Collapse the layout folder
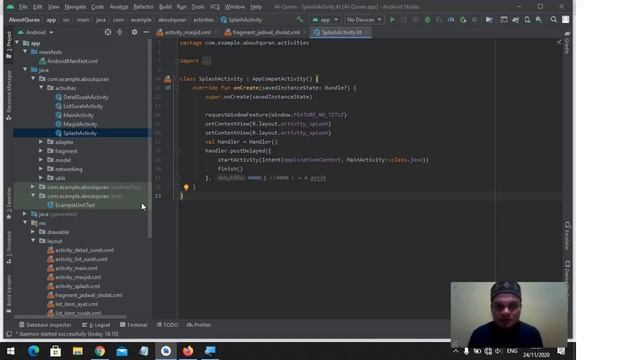Image resolution: width=640 pixels, height=360 pixels. point(33,241)
